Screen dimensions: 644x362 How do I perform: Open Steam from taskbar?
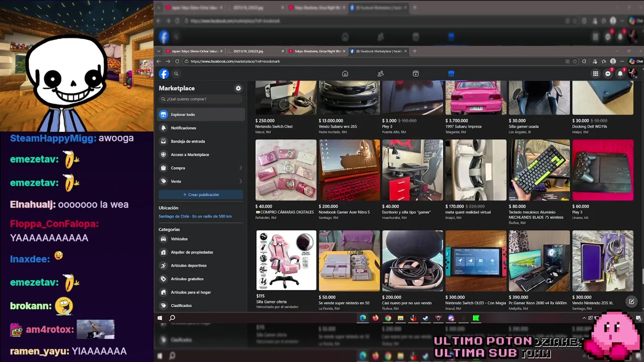point(426,318)
